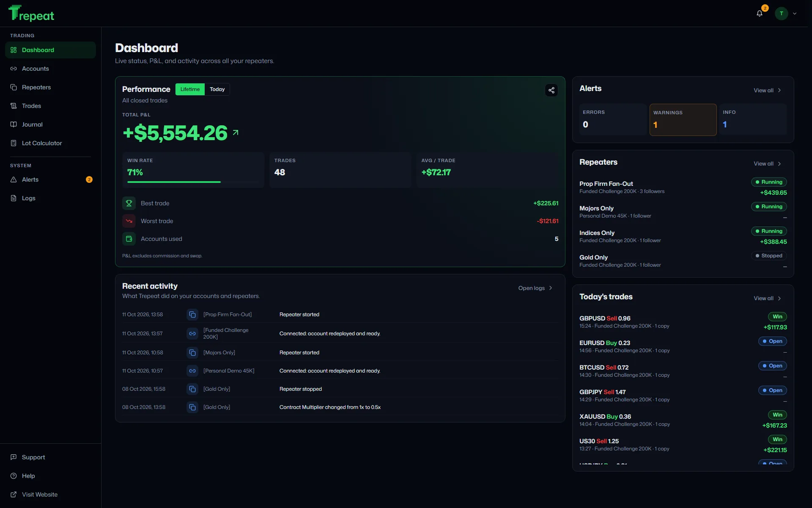Click Open badge on EURUSD trade

772,341
